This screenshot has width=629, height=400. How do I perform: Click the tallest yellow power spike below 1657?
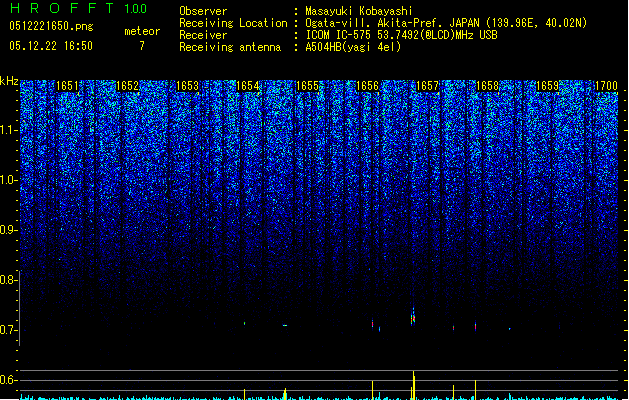(414, 384)
